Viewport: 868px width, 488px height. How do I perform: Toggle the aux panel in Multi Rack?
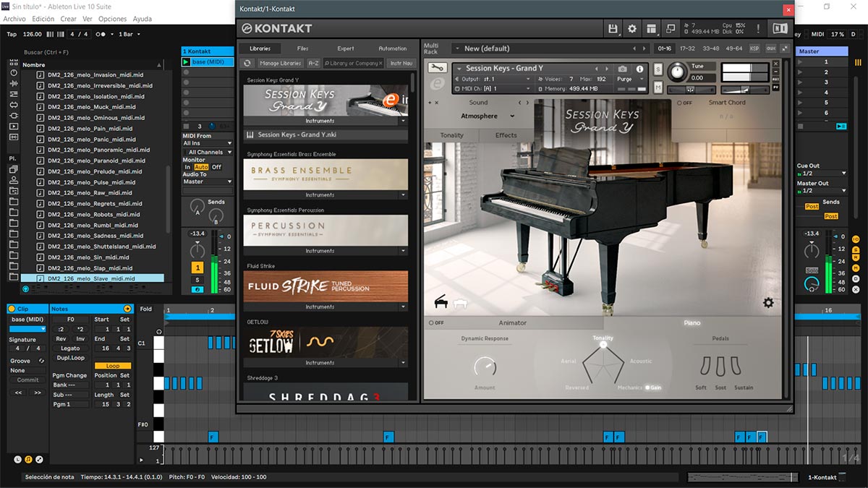point(770,48)
